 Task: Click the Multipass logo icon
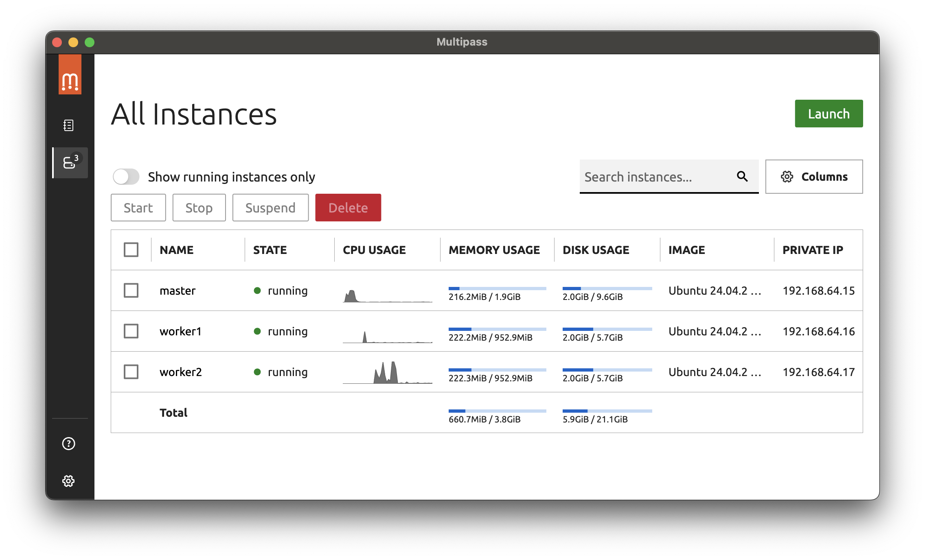point(70,75)
